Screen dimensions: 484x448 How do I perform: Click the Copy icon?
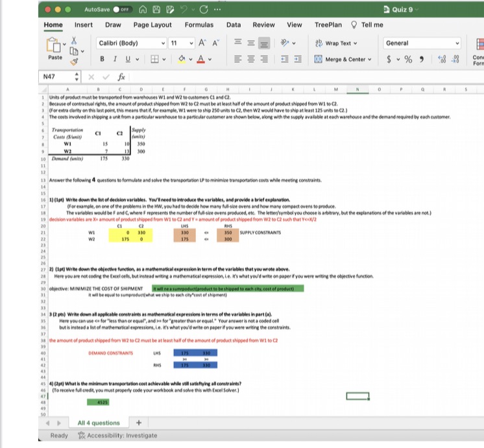[x=74, y=51]
